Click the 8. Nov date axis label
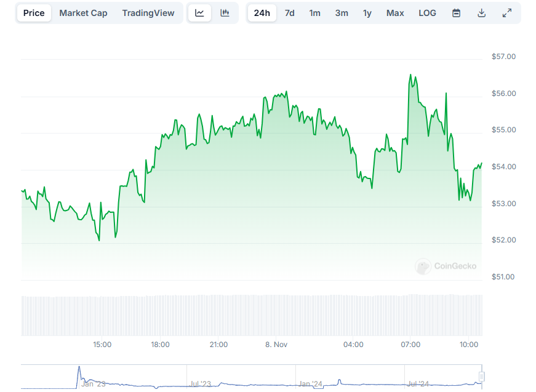The height and width of the screenshot is (392, 536). click(x=276, y=345)
